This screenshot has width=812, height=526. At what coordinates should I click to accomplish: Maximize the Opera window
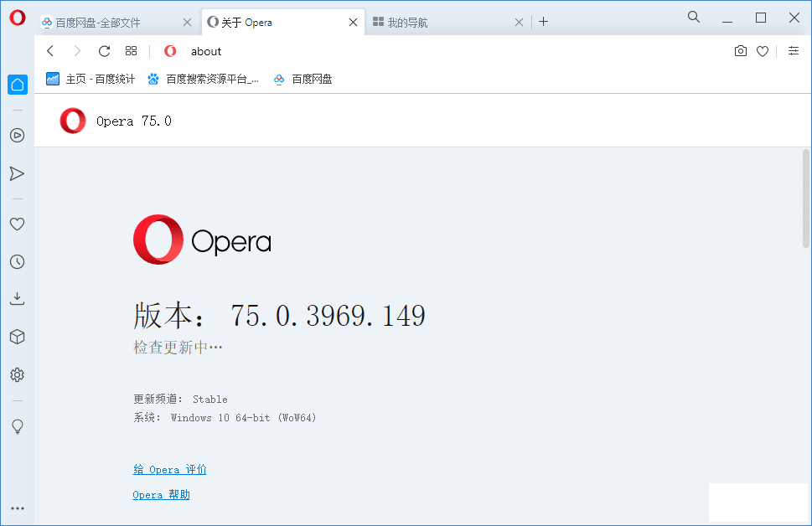point(761,18)
